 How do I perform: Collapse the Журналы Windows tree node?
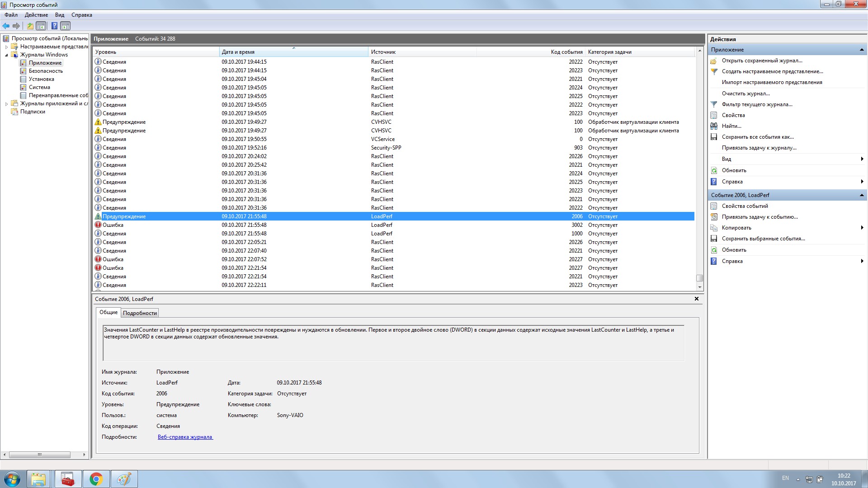6,55
